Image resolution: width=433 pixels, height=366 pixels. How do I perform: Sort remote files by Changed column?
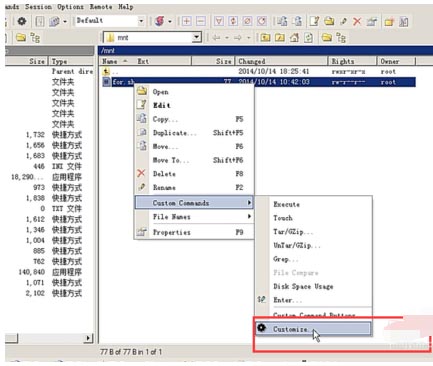(281, 61)
